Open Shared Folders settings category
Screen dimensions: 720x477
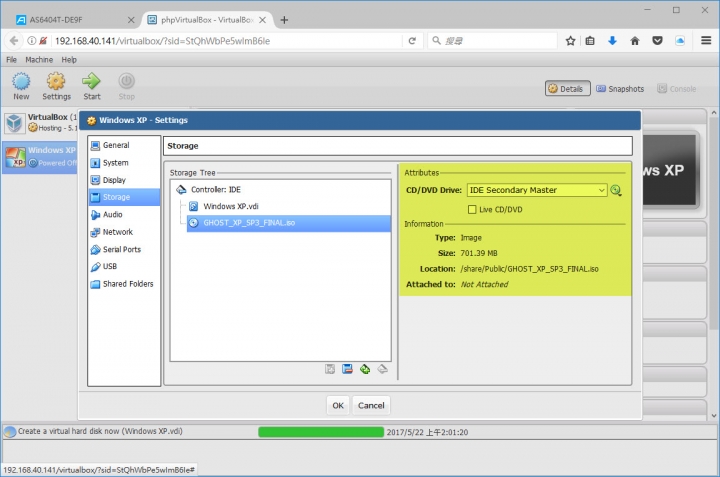coord(124,284)
